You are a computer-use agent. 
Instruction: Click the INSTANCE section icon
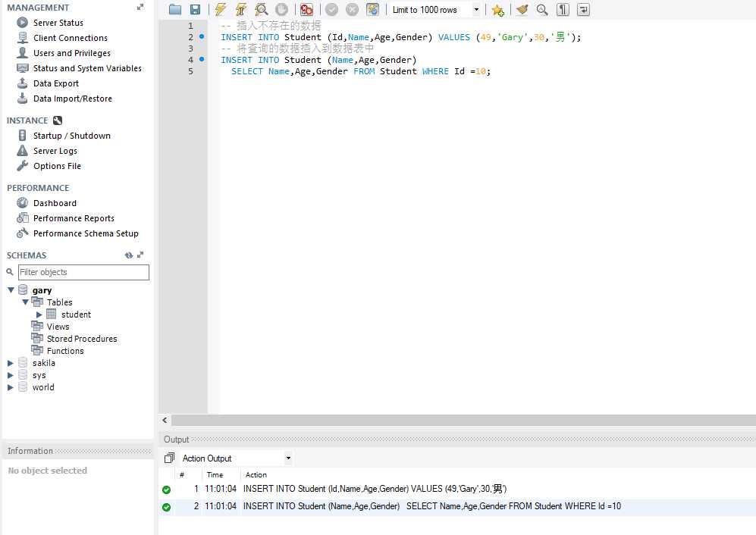pos(58,120)
